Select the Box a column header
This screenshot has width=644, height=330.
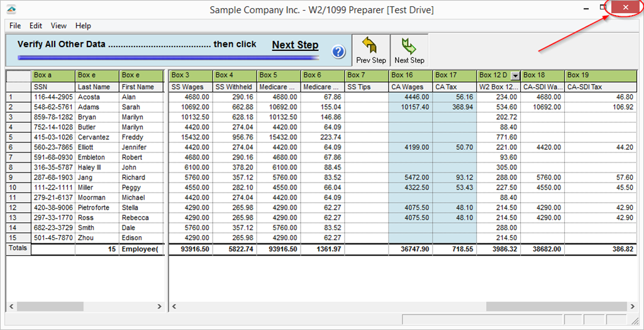53,76
